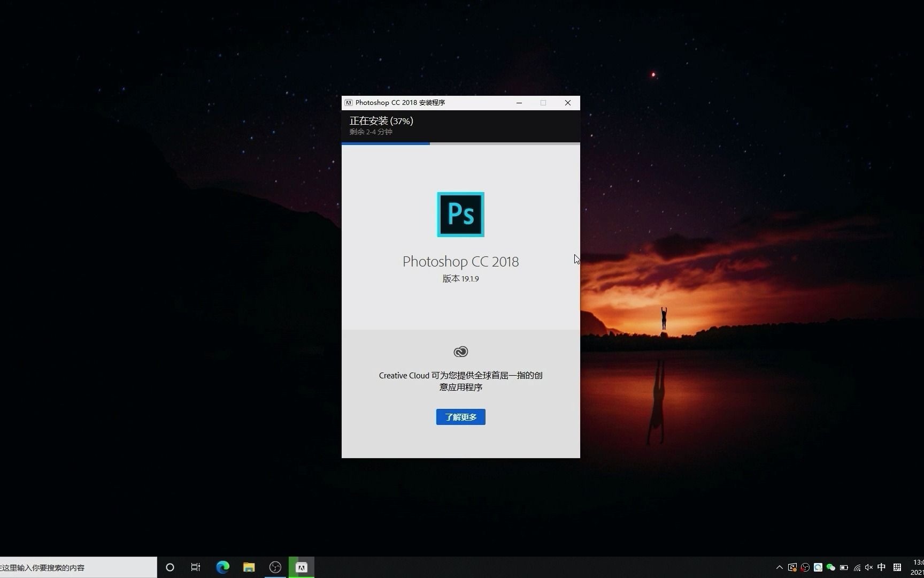Close the Photoshop CC 2018 installer
Viewport: 924px width, 578px height.
[x=568, y=103]
